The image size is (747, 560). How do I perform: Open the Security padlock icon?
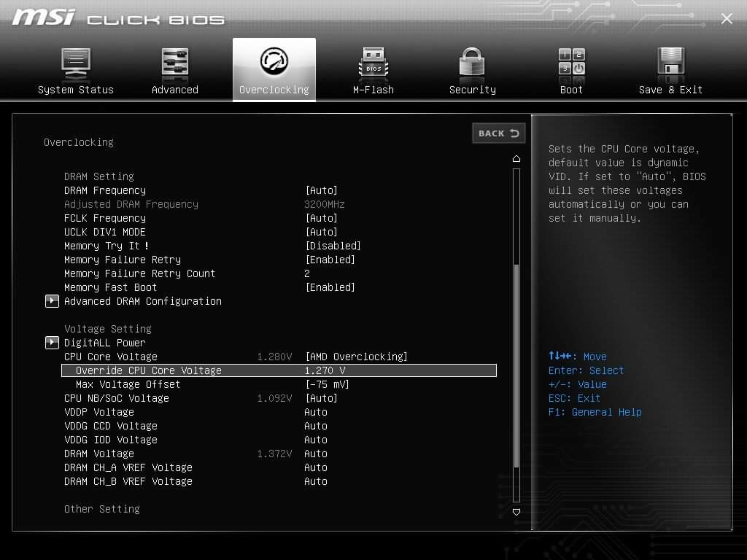pos(472,63)
